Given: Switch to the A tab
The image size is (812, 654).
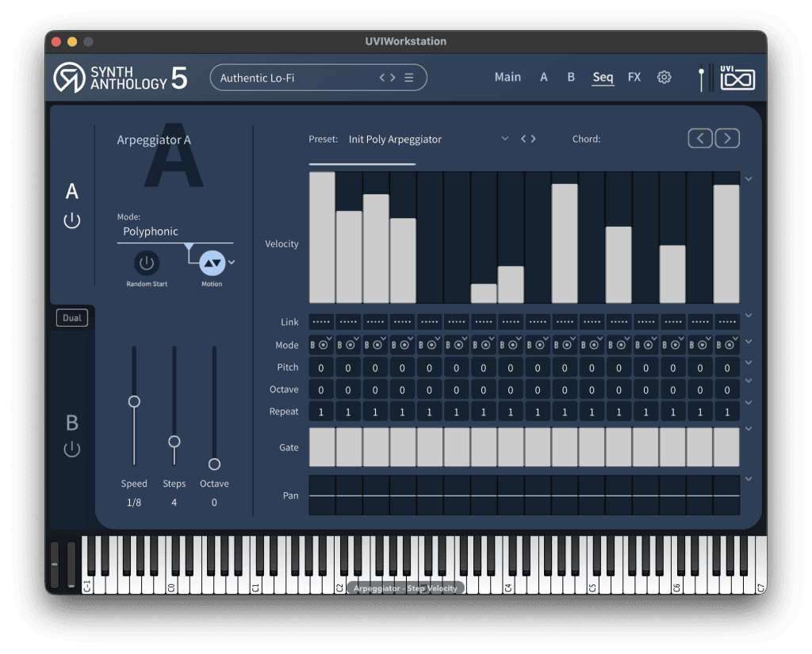Looking at the screenshot, I should pyautogui.click(x=544, y=77).
